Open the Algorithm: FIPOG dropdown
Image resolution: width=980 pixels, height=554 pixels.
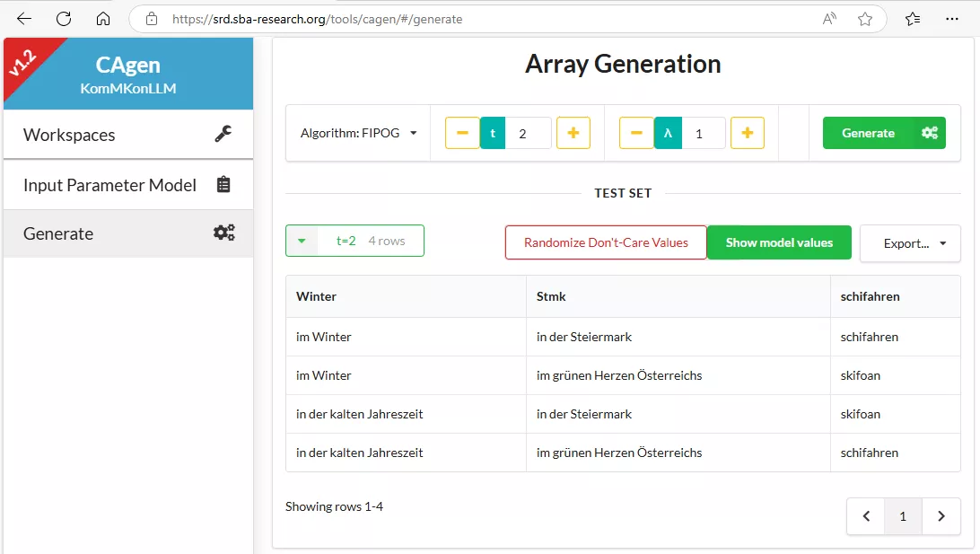pyautogui.click(x=357, y=132)
